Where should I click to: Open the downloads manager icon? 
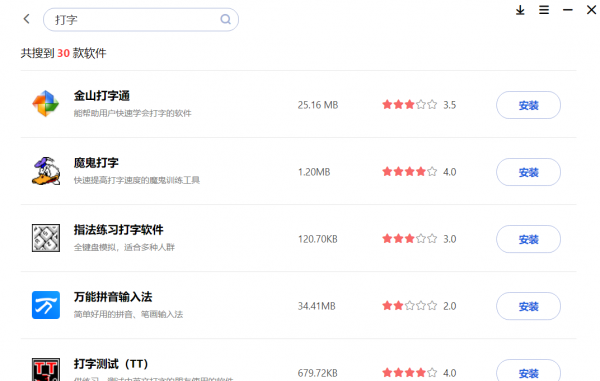click(520, 10)
